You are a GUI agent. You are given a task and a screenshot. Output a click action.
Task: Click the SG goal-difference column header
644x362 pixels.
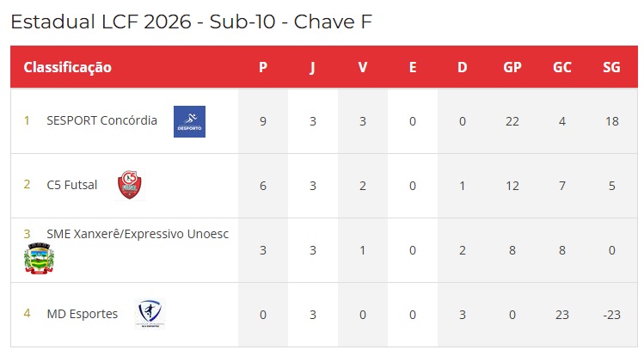(x=611, y=67)
